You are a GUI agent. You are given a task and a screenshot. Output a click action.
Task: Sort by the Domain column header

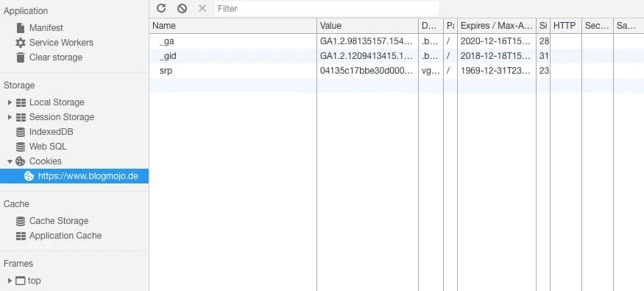(431, 26)
